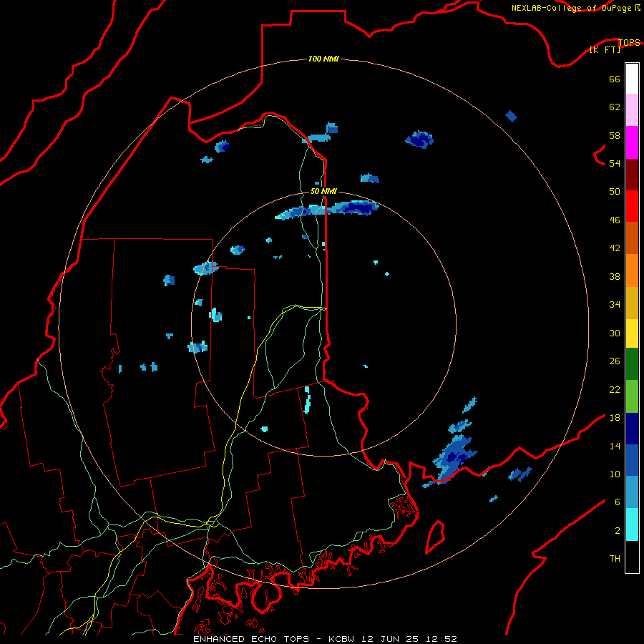Click the cyan 2K FT legend swatch
Viewport: 644px width, 644px height.
pyautogui.click(x=632, y=525)
